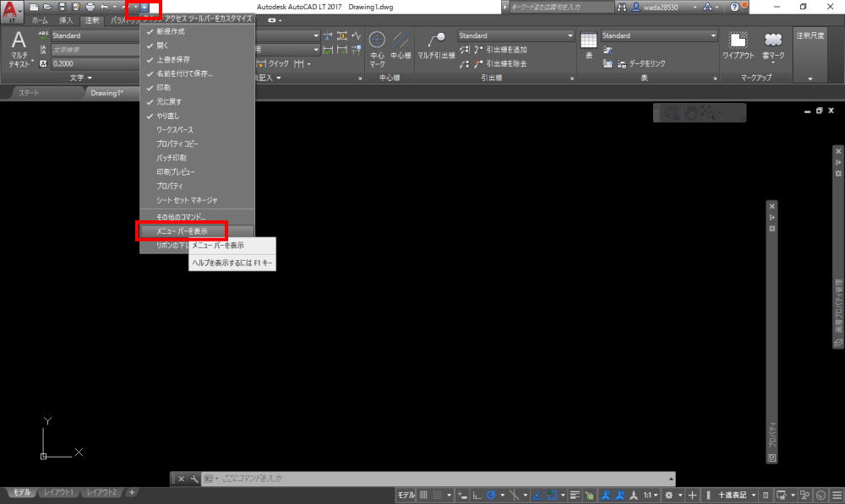Screen dimensions: 845x504
Task: Click the Open file icon in quick access toolbar
Action: pos(47,7)
